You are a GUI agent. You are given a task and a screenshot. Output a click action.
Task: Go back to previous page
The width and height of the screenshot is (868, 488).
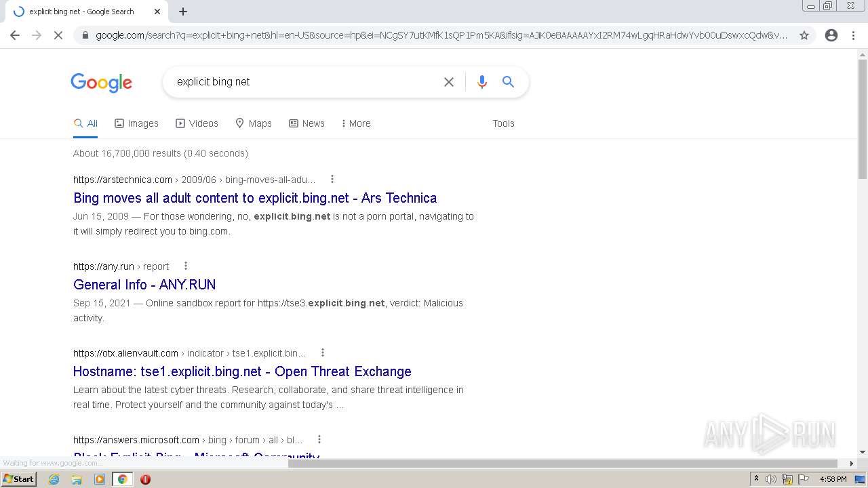click(x=15, y=35)
